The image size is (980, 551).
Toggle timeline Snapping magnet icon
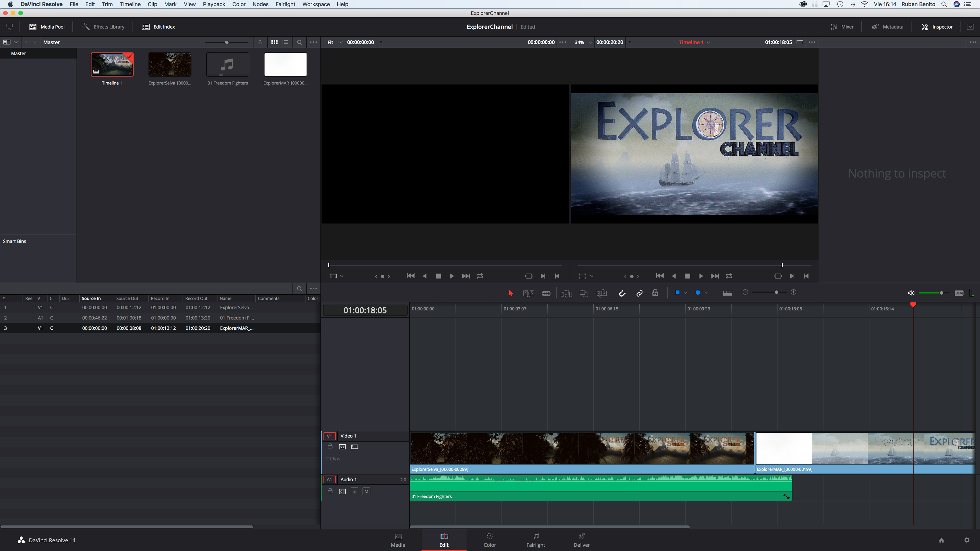pos(622,293)
